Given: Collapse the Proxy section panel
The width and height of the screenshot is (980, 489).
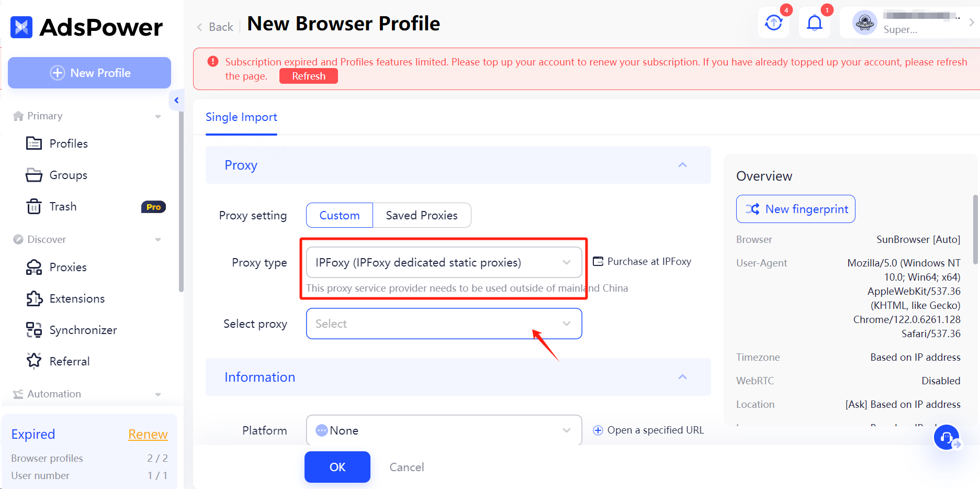Looking at the screenshot, I should click(x=682, y=164).
